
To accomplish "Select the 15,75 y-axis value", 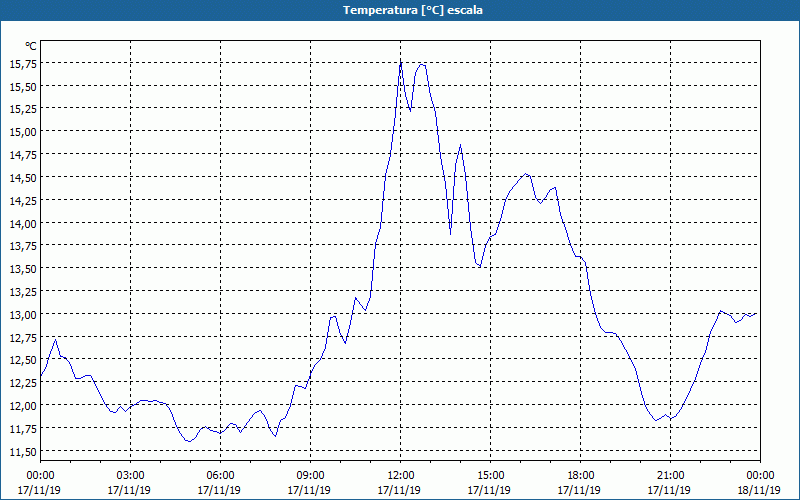I will click(x=23, y=64).
